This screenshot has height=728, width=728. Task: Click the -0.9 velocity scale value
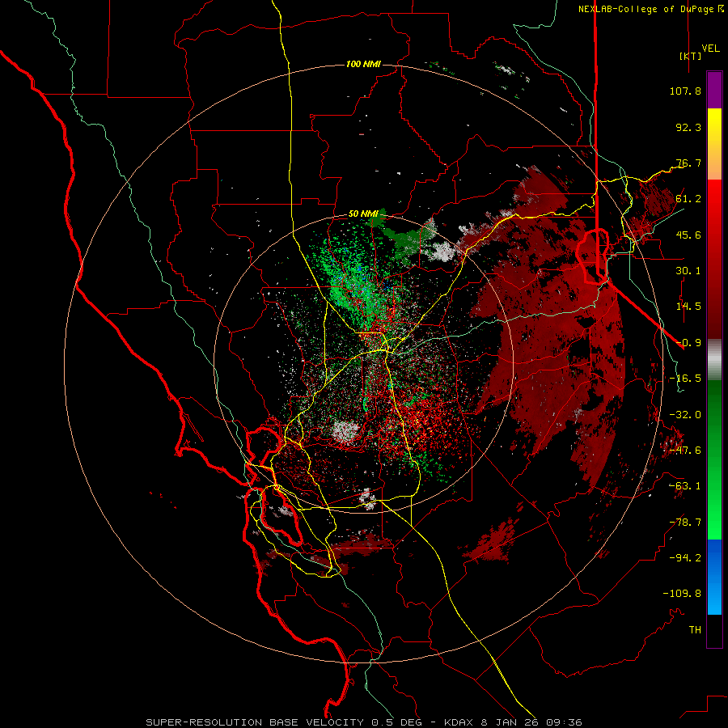click(x=688, y=343)
